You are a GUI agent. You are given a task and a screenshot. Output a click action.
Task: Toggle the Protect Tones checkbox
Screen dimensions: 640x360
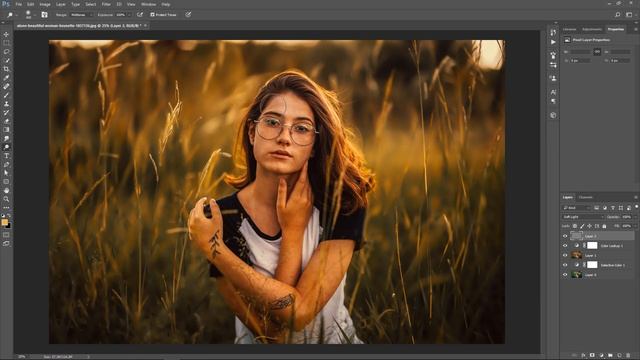tap(153, 15)
